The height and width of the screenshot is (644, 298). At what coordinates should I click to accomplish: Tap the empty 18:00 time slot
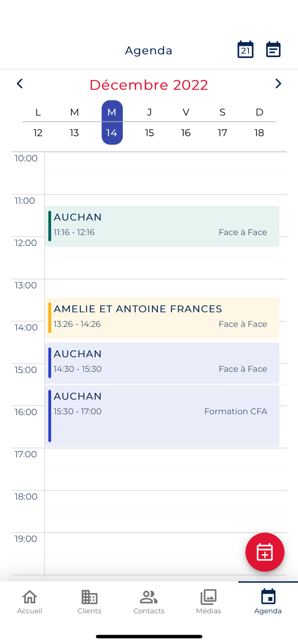click(x=166, y=501)
